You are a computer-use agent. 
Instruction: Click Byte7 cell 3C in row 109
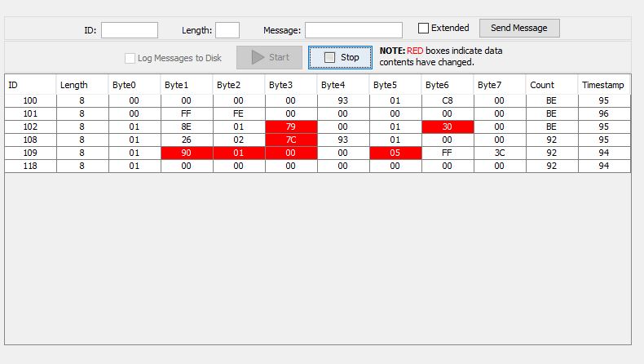click(500, 153)
